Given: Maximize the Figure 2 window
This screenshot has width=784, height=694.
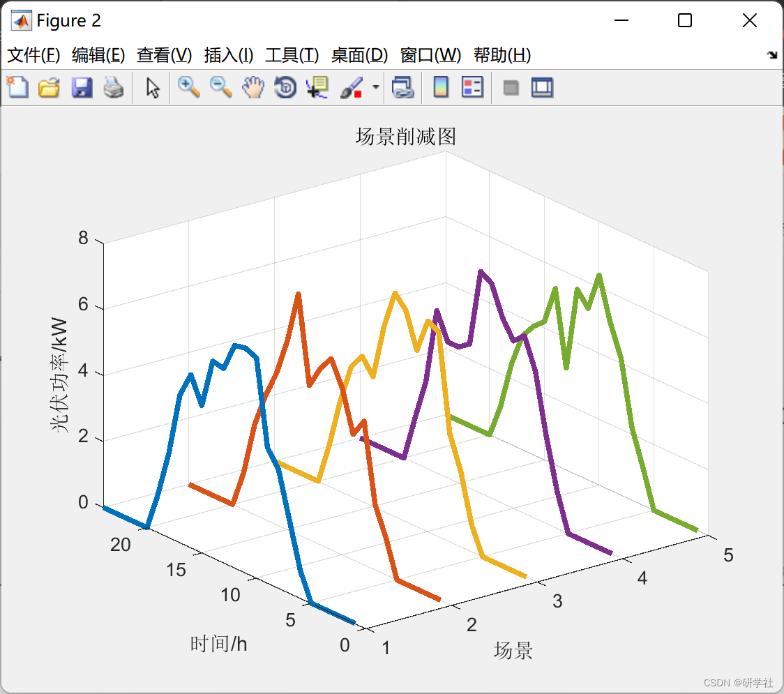Looking at the screenshot, I should (x=685, y=20).
